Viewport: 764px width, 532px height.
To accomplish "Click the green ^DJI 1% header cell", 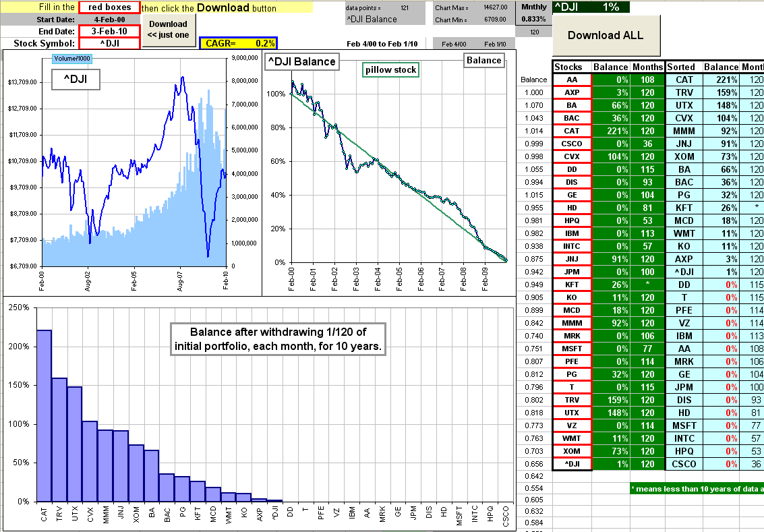I will point(591,7).
